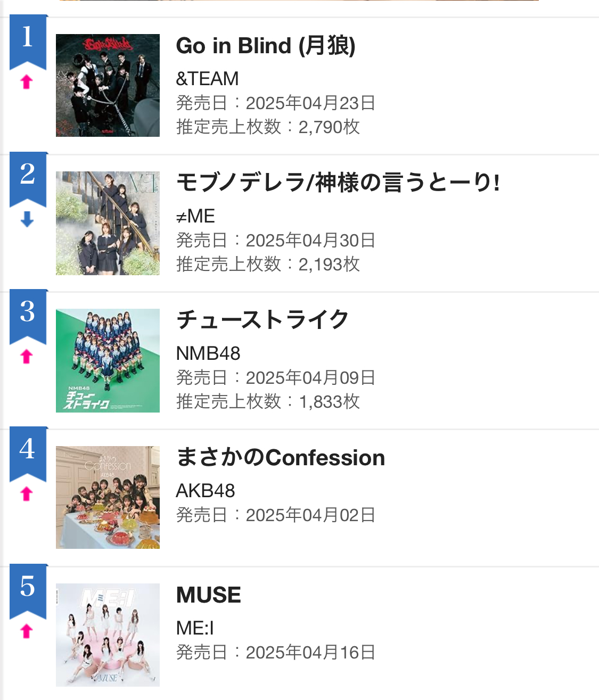Click the NMB48 green cover thumbnail
The image size is (599, 700).
[x=108, y=360]
